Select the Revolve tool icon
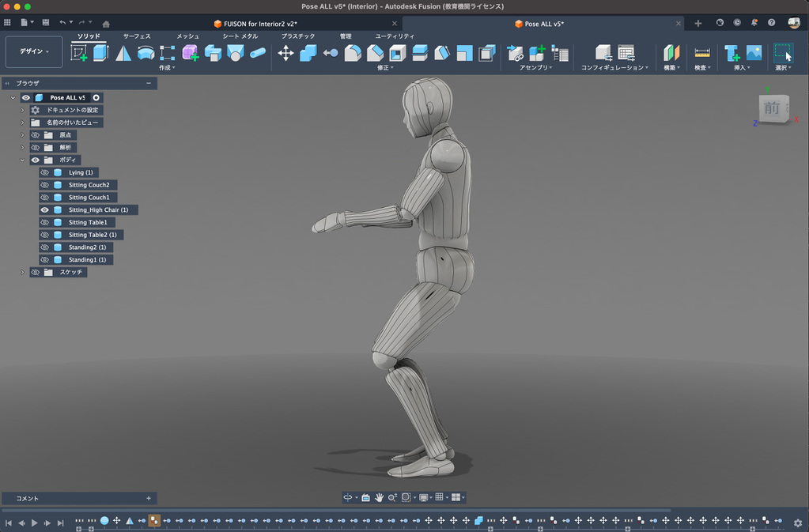 click(x=146, y=53)
